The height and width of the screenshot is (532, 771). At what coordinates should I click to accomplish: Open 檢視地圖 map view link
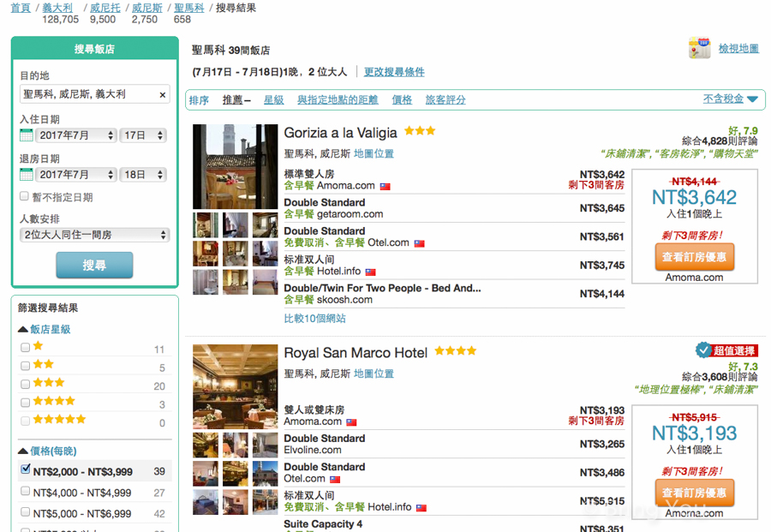tap(738, 48)
